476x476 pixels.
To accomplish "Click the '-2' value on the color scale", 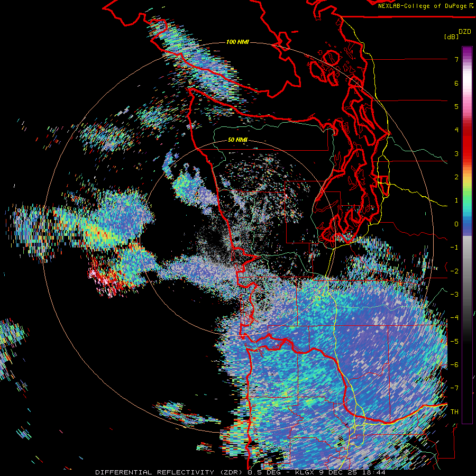I will pos(454,271).
